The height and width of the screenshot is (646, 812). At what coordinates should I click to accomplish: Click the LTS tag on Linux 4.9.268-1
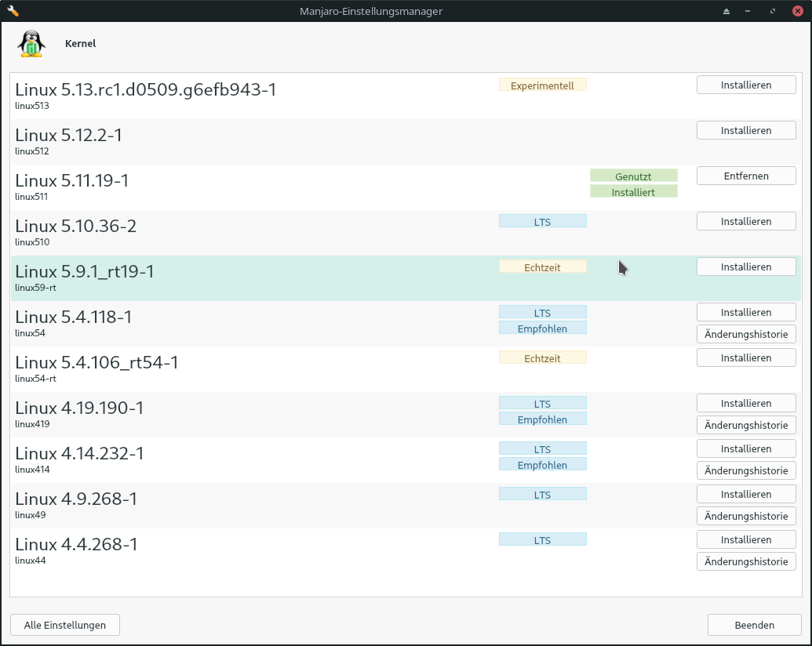click(543, 495)
